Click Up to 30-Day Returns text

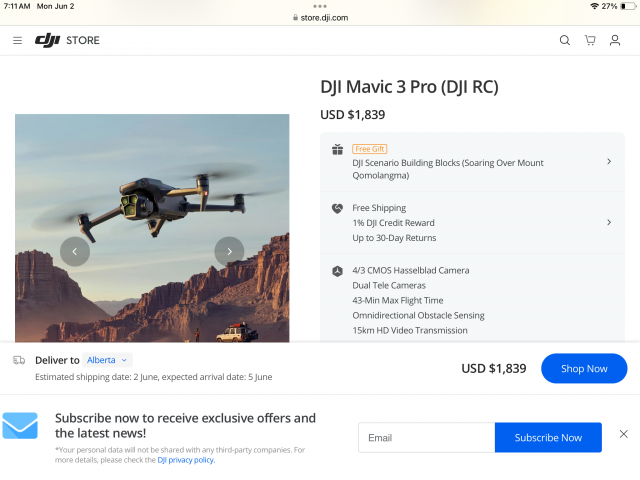coord(394,238)
